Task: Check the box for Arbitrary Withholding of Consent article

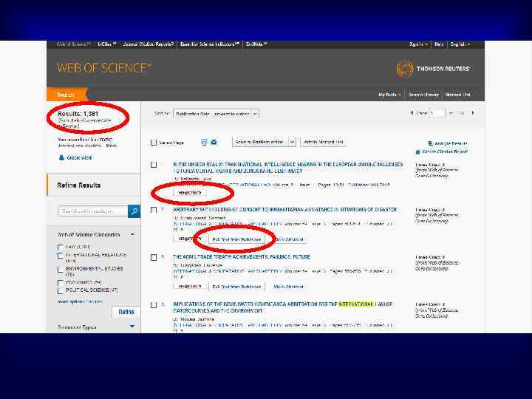Action: 154,210
